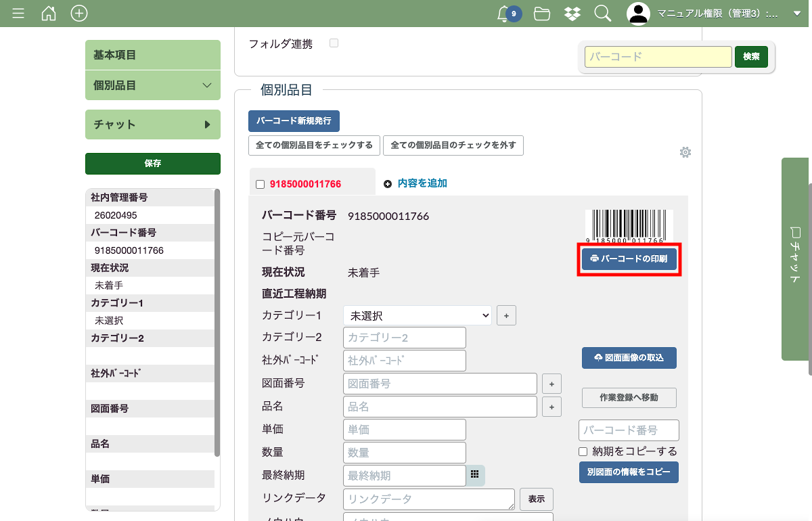Toggle the フォルダ連携 checkbox
The width and height of the screenshot is (812, 521).
click(x=334, y=43)
